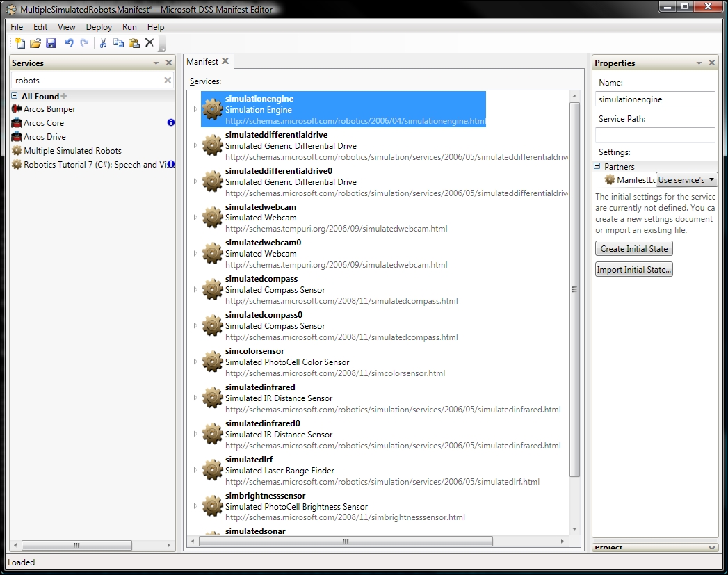Click the ManifestLoader partner gear icon
This screenshot has height=575, width=728.
(x=610, y=179)
